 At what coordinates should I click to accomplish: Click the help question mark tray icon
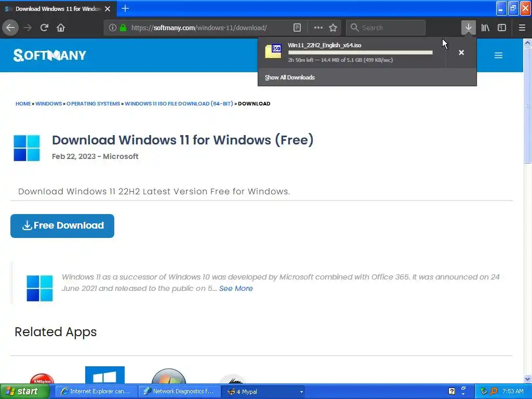point(451,391)
